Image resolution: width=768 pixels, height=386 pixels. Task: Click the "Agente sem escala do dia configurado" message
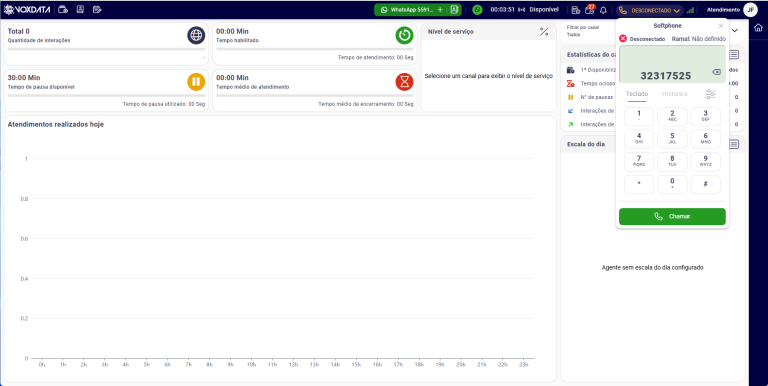click(x=652, y=268)
